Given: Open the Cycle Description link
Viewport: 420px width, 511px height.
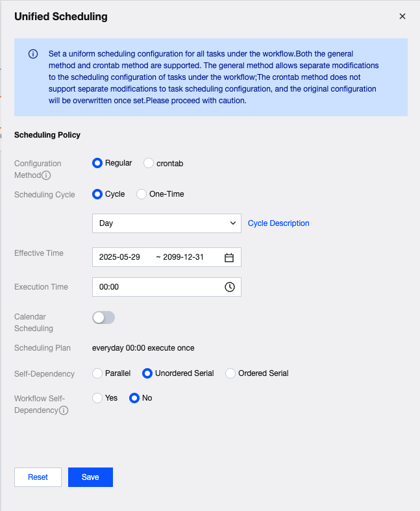Looking at the screenshot, I should 278,223.
